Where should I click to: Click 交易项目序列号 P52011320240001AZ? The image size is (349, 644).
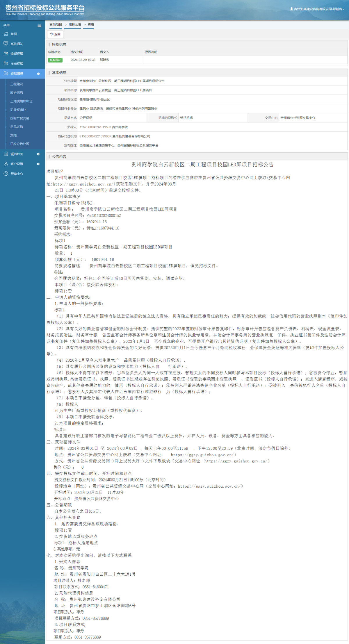click(x=88, y=216)
